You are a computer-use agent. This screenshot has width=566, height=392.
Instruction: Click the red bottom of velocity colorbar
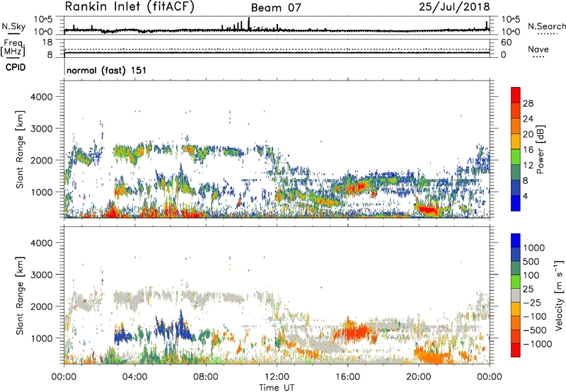[516, 350]
